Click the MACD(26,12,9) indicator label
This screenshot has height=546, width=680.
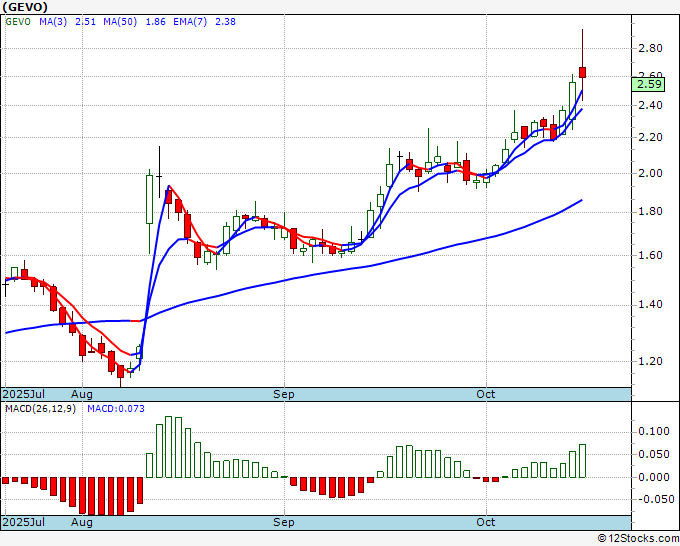(x=40, y=409)
